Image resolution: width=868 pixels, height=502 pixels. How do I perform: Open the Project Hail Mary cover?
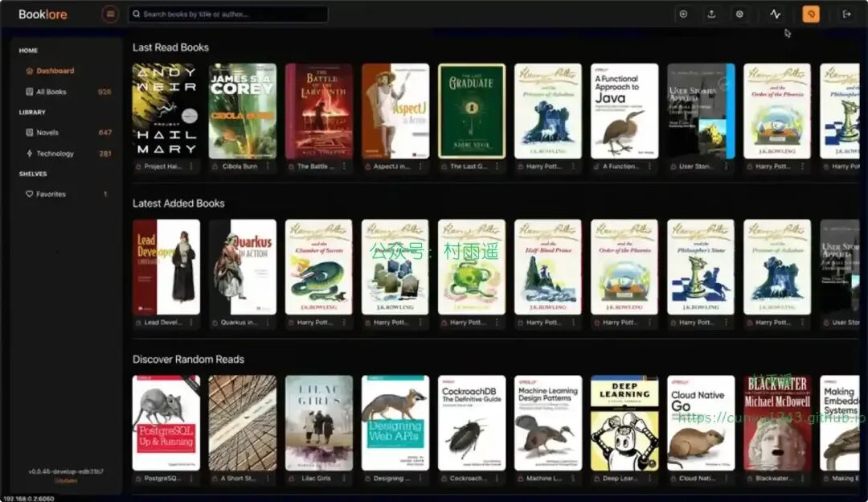[x=166, y=111]
